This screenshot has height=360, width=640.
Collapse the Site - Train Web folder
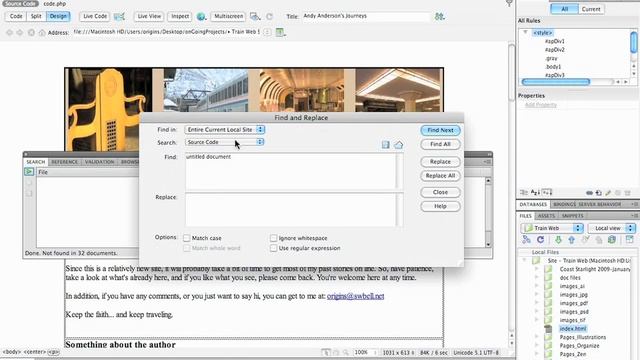pos(524,260)
